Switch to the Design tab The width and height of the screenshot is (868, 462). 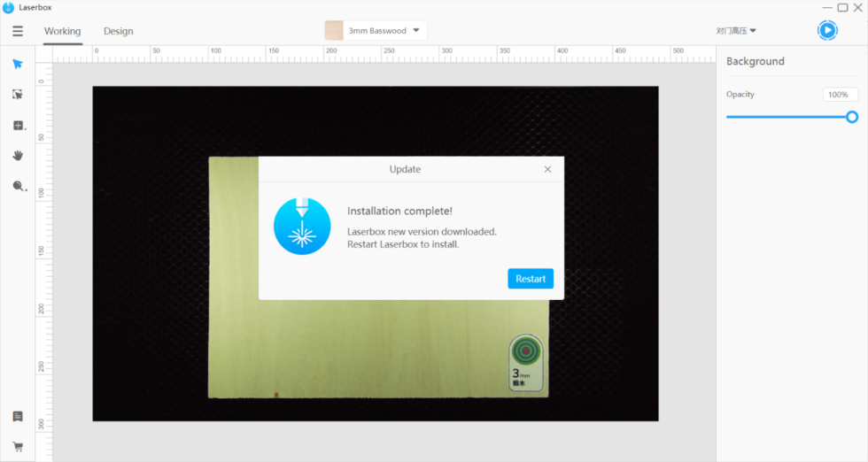pos(119,31)
